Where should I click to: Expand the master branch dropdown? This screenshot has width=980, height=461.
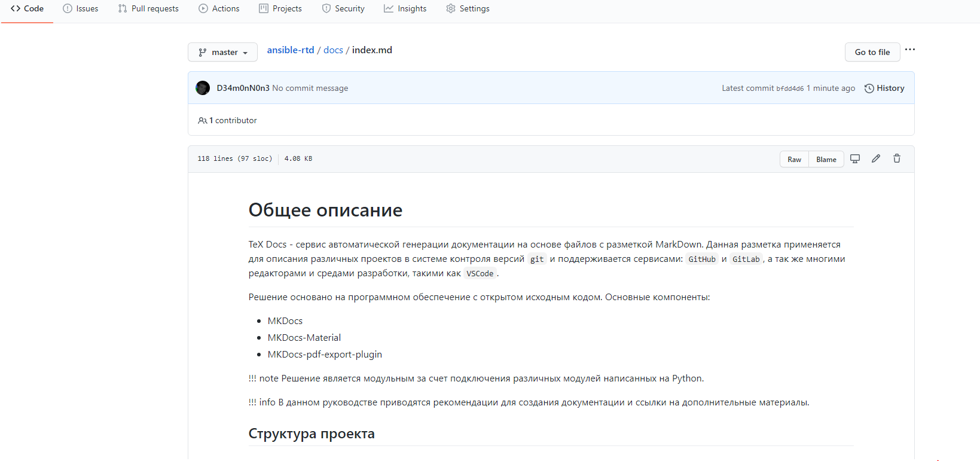click(222, 52)
